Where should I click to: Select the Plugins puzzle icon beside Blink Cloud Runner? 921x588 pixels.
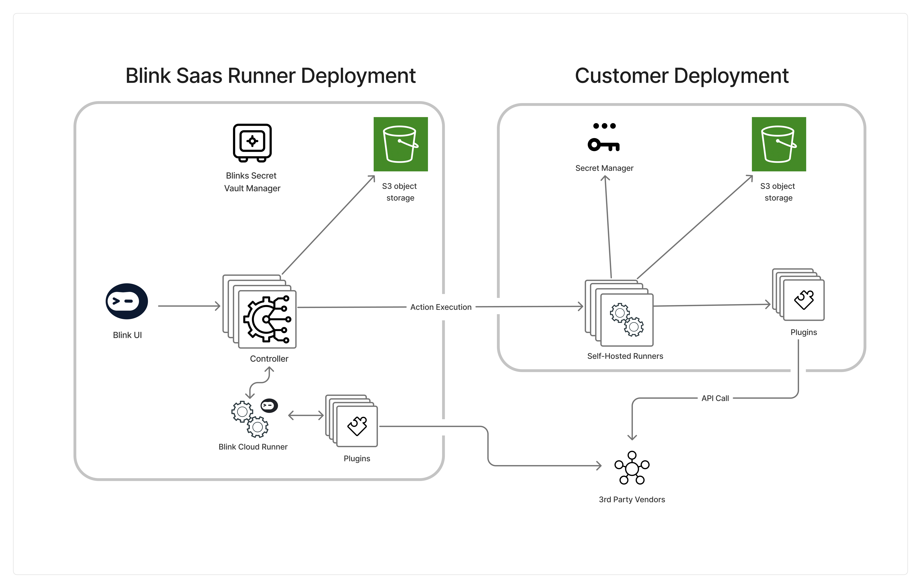[x=352, y=421]
